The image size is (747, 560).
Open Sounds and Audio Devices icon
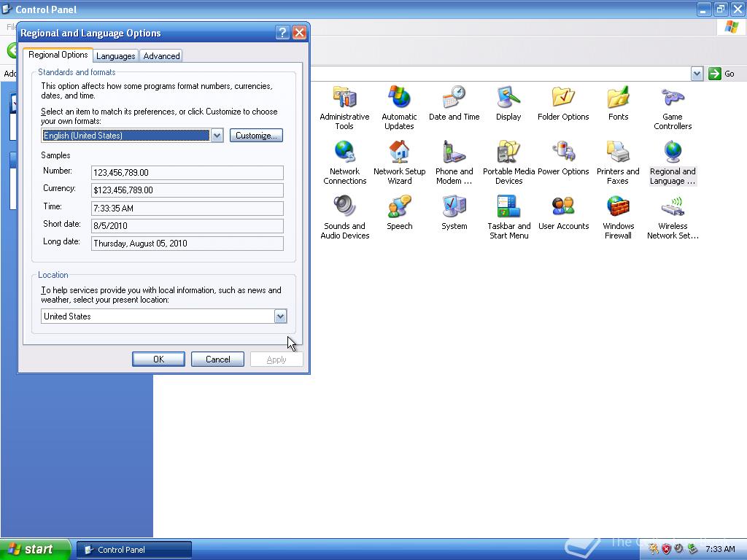[344, 206]
